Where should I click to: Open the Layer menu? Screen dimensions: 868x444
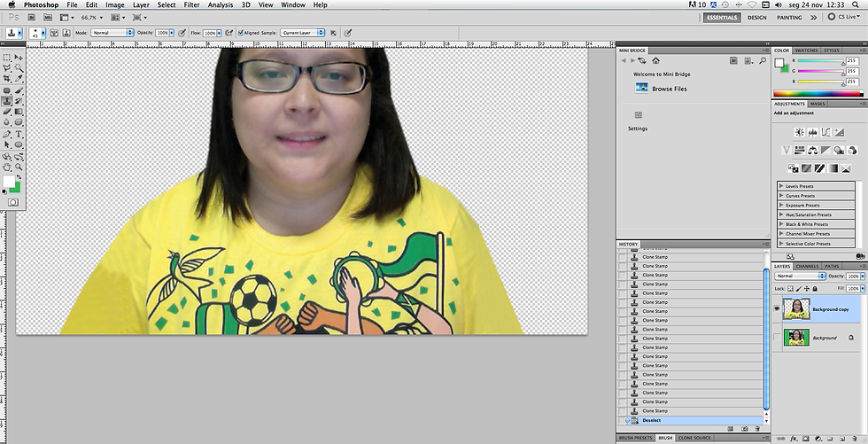click(141, 5)
